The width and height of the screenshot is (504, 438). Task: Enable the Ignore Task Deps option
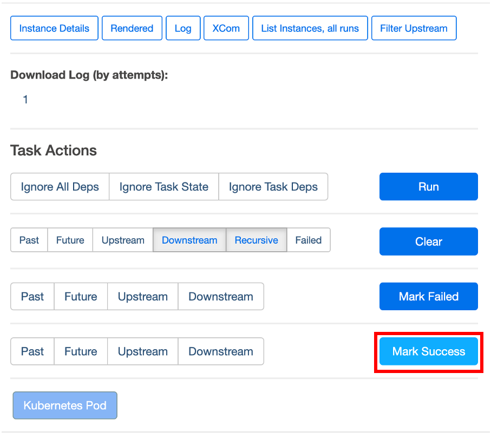click(x=273, y=187)
